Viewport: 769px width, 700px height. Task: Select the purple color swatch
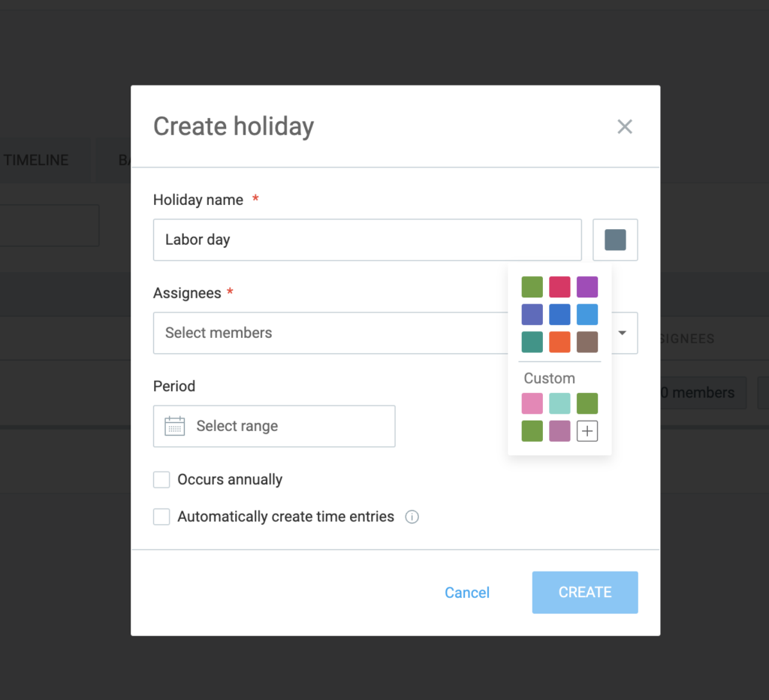coord(587,287)
